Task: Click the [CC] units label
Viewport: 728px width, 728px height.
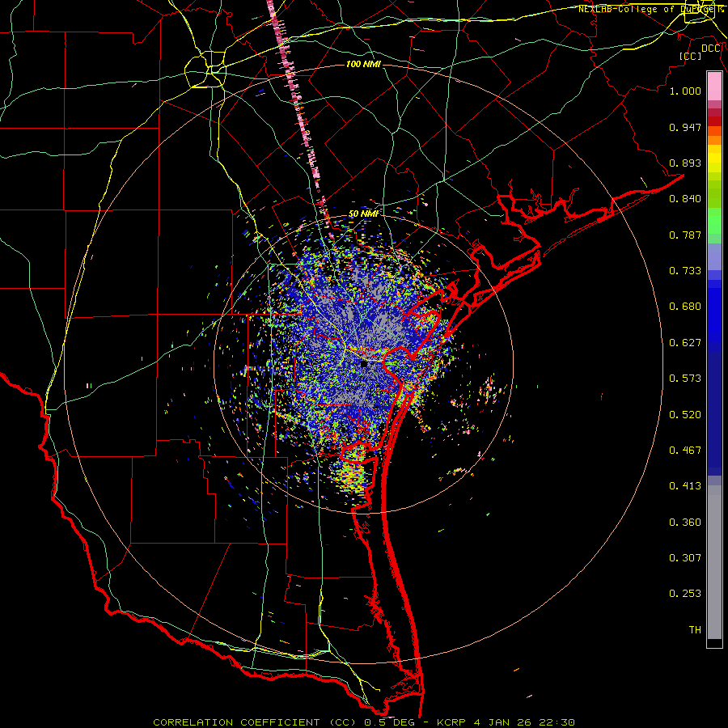Action: click(x=690, y=56)
